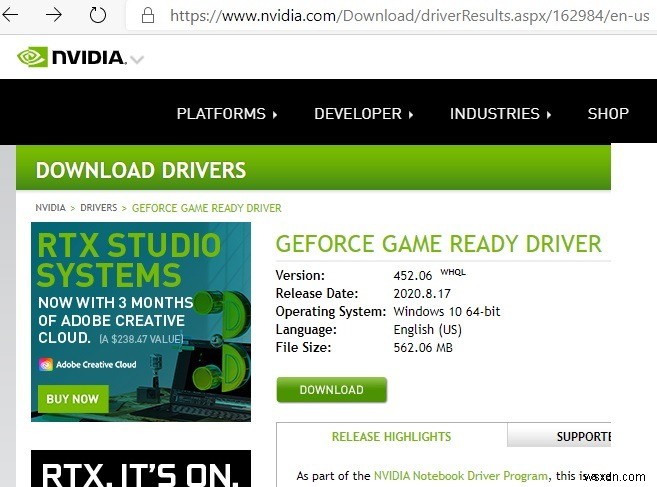Screen dimensions: 657x487
Task: Open the Supported products tab
Action: [x=583, y=437]
